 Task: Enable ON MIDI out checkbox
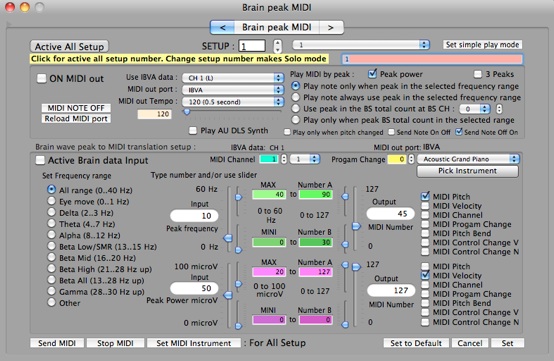[x=42, y=78]
